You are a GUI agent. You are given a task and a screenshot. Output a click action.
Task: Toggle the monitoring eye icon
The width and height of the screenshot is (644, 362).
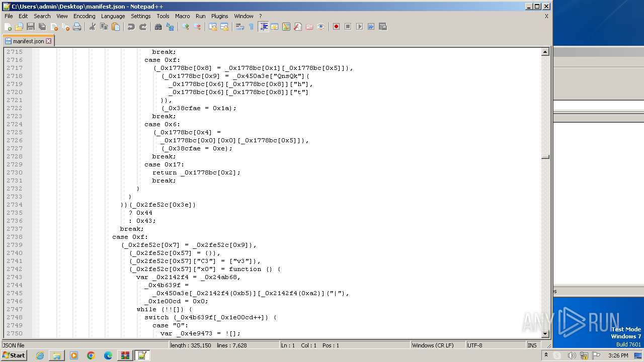coord(321,27)
